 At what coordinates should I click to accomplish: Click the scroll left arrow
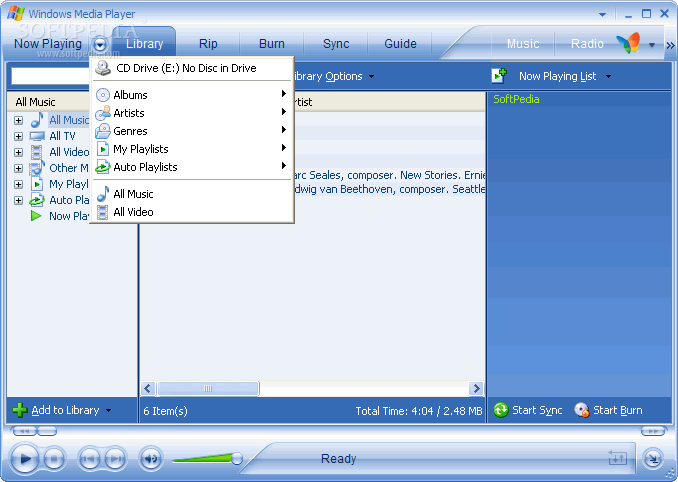point(147,388)
